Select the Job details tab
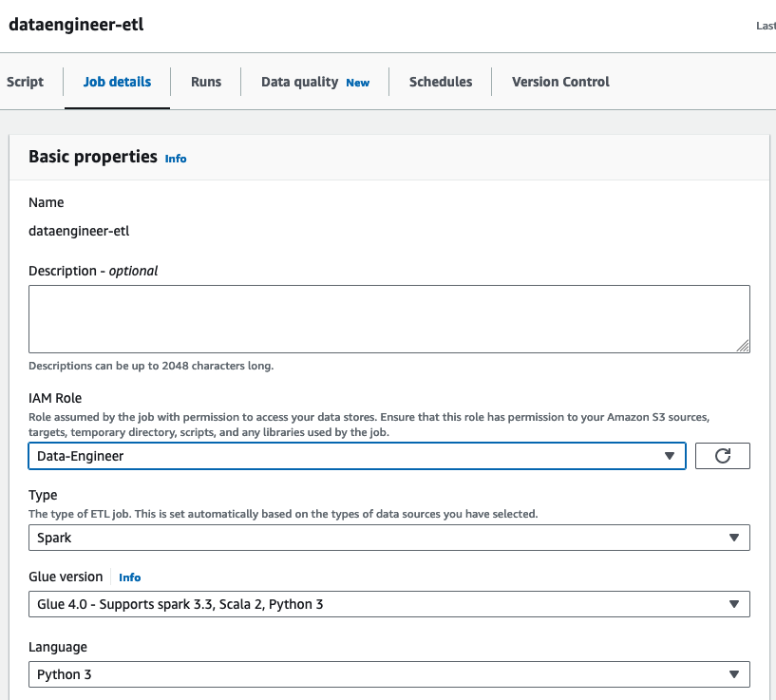Image resolution: width=776 pixels, height=700 pixels. coord(117,82)
